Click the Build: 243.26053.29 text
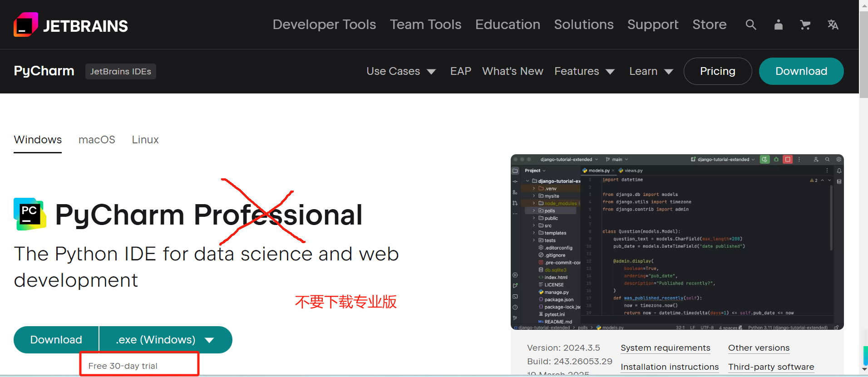This screenshot has height=377, width=868. coord(570,362)
